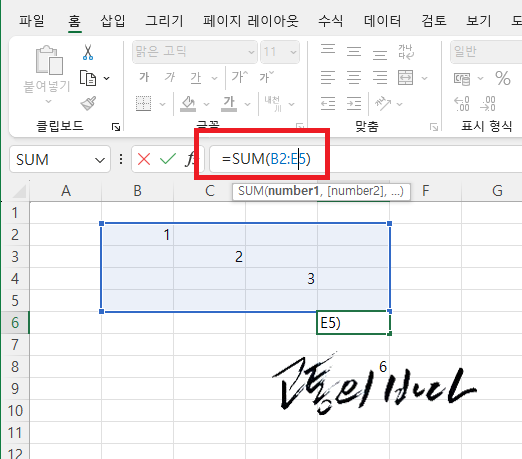Switch to the 삽입 tab

(x=113, y=21)
